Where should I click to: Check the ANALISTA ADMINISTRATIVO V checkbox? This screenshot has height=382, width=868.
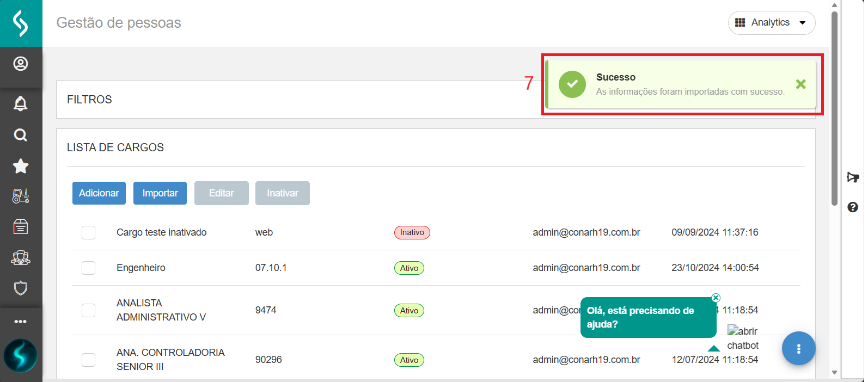click(88, 310)
